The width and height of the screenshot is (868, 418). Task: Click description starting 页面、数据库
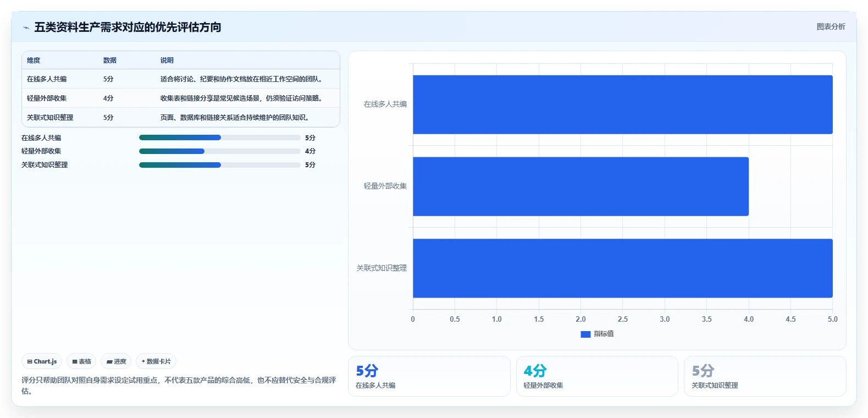tap(236, 118)
